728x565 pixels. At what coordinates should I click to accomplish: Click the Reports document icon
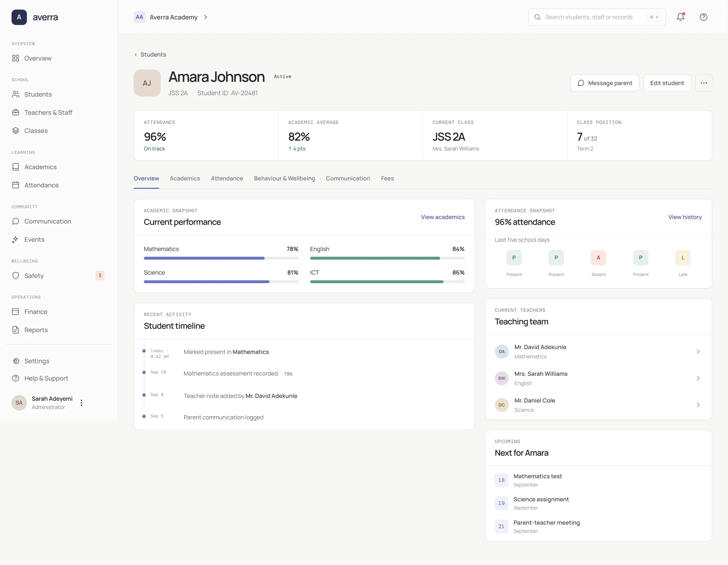16,330
